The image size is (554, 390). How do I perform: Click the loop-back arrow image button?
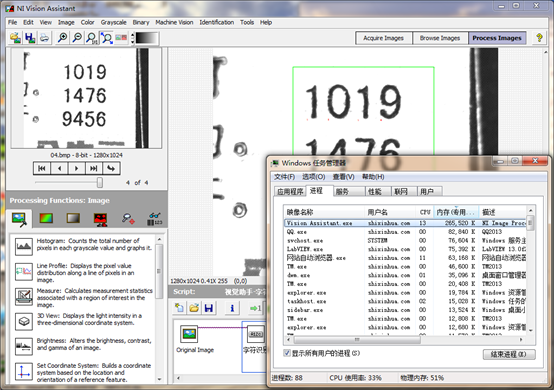[111, 168]
